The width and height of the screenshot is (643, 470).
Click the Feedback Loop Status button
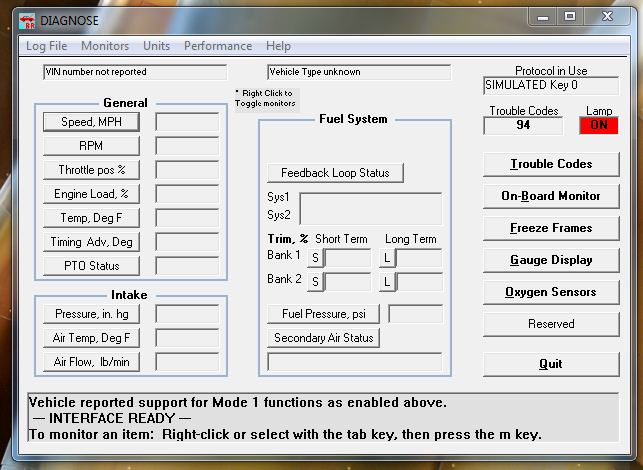pyautogui.click(x=335, y=173)
